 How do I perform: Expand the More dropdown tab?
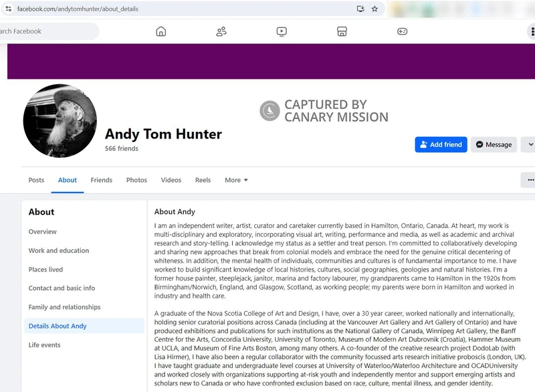[x=236, y=180]
